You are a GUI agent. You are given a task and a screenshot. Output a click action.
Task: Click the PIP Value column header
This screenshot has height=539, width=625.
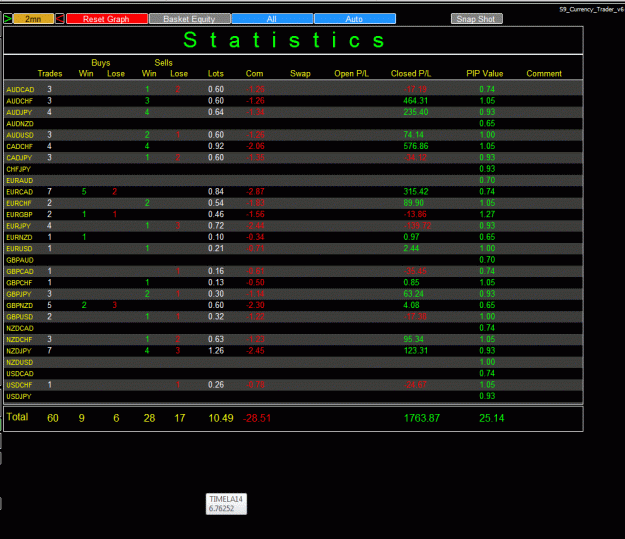point(485,74)
